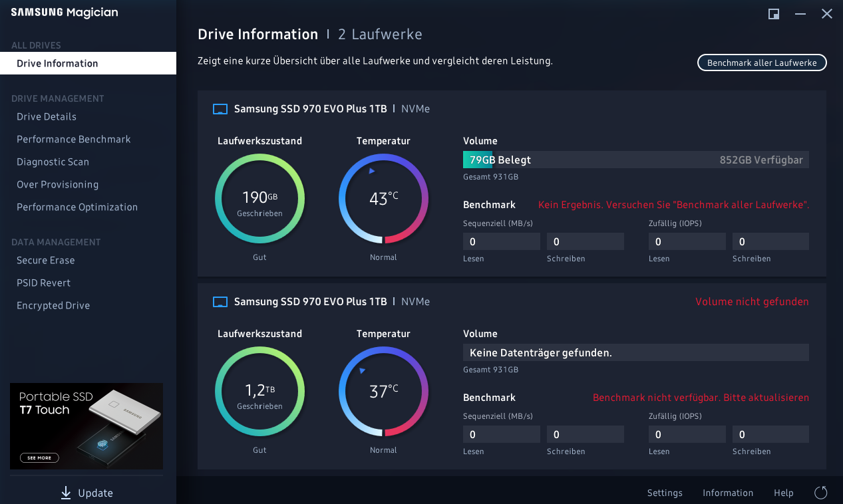
Task: Click the Portable SSD T7 Touch banner
Action: [86, 426]
